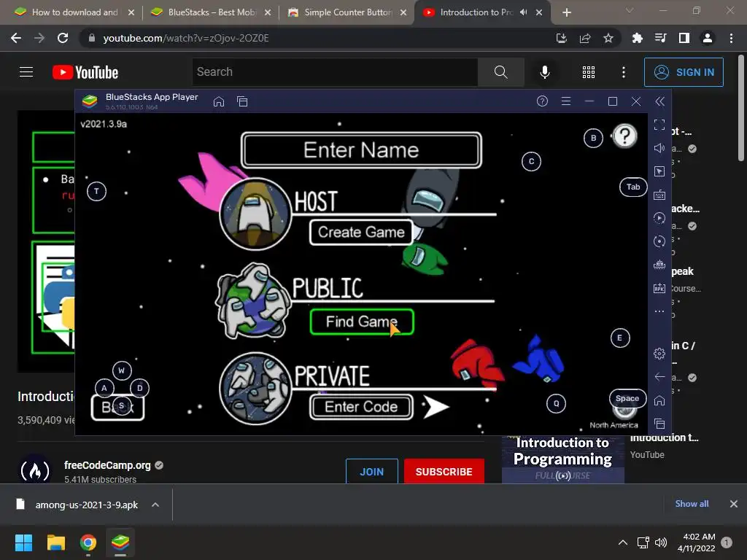This screenshot has width=747, height=560.
Task: Open BlueStacks hamburger menu in title bar
Action: (x=566, y=101)
